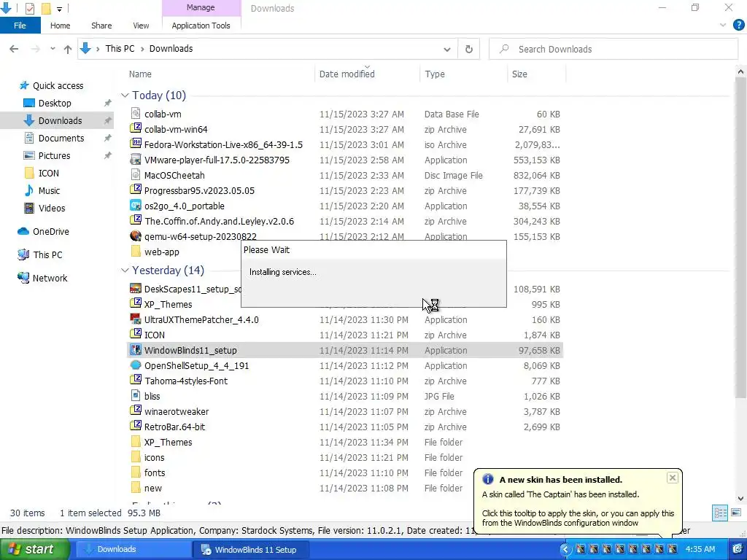
Task: Sort by the Type column header
Action: point(435,74)
